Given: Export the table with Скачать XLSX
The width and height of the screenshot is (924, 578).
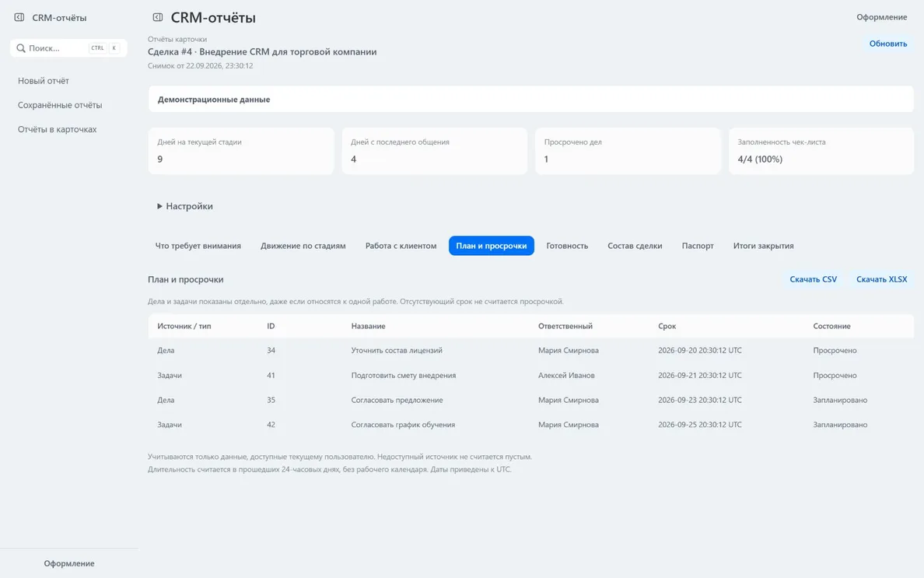Looking at the screenshot, I should [x=881, y=279].
